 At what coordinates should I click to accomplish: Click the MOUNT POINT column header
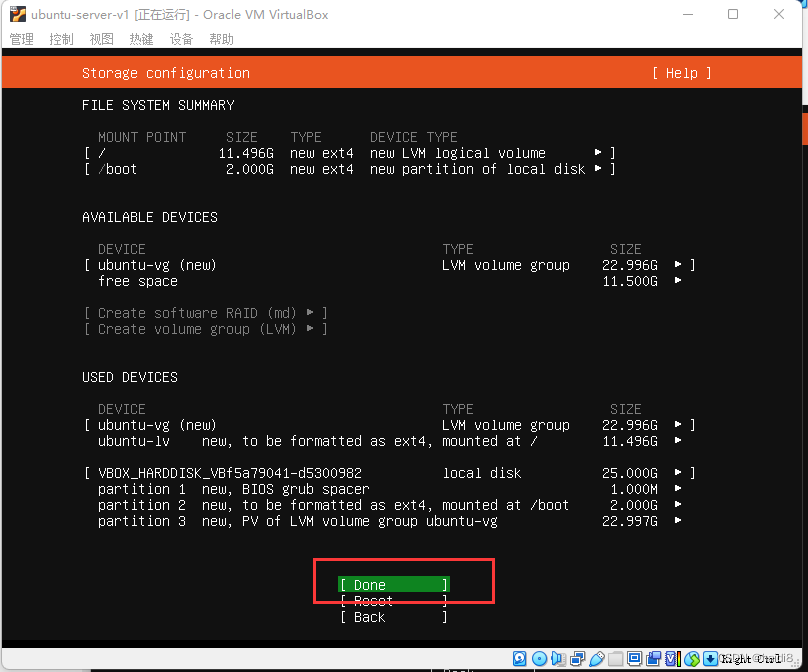coord(142,137)
